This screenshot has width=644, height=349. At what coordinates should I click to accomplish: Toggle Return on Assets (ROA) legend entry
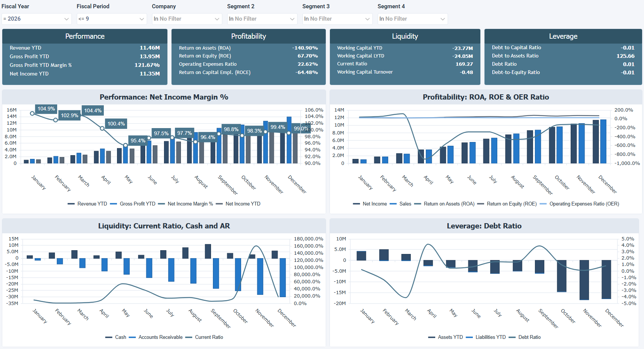(444, 204)
